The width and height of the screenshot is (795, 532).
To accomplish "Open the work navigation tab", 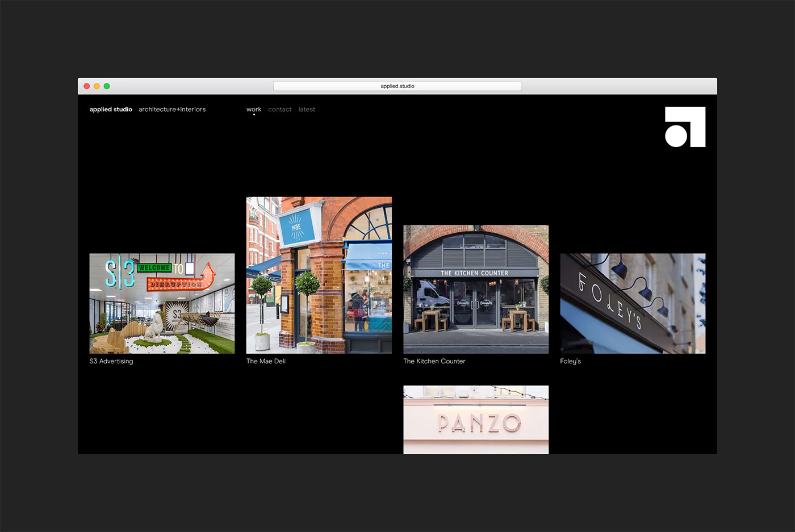I will 254,109.
